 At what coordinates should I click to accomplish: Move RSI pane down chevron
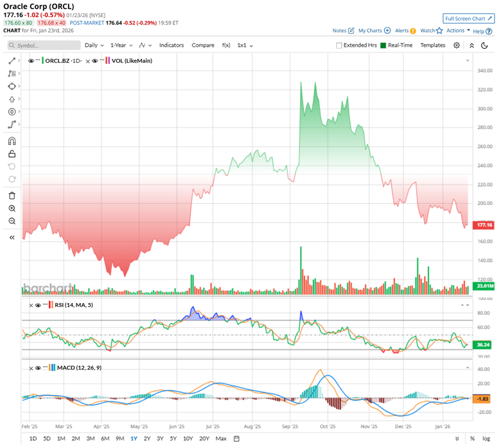point(468,305)
